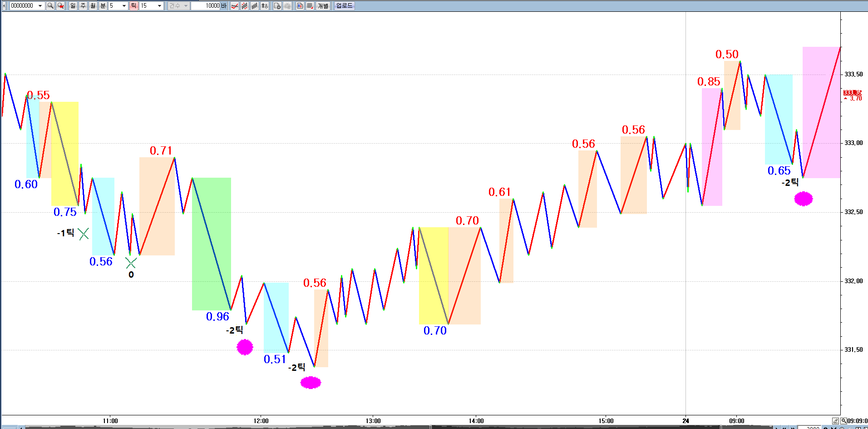Viewport: 868px width, 429px height.
Task: Click the red line chart icon in toolbar
Action: tap(235, 6)
